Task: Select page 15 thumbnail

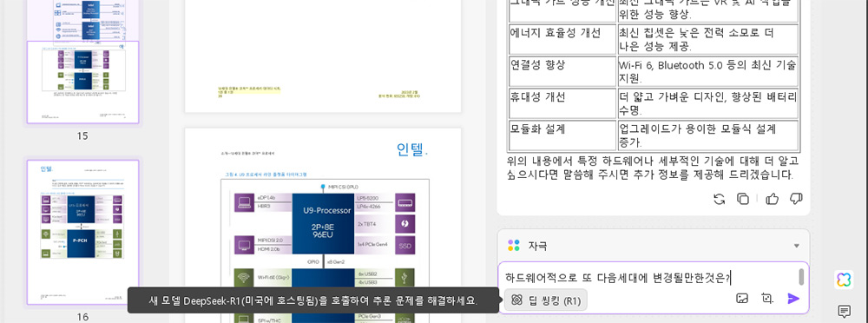Action: 83,82
